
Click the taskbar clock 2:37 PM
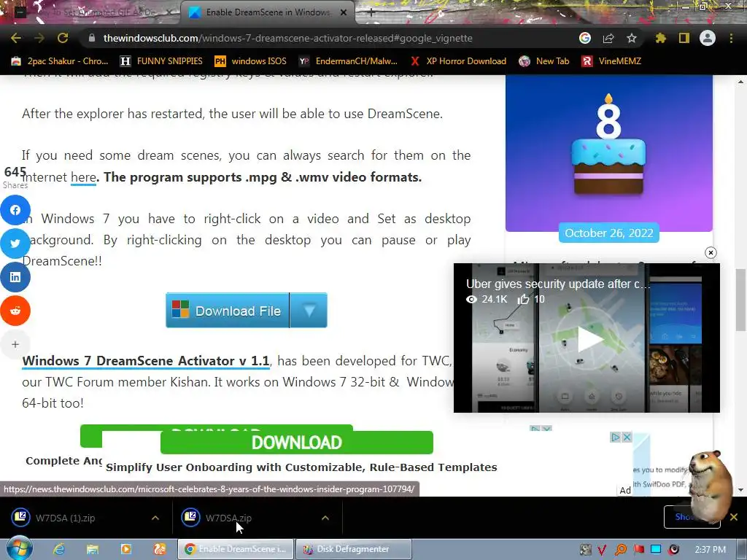tap(710, 550)
